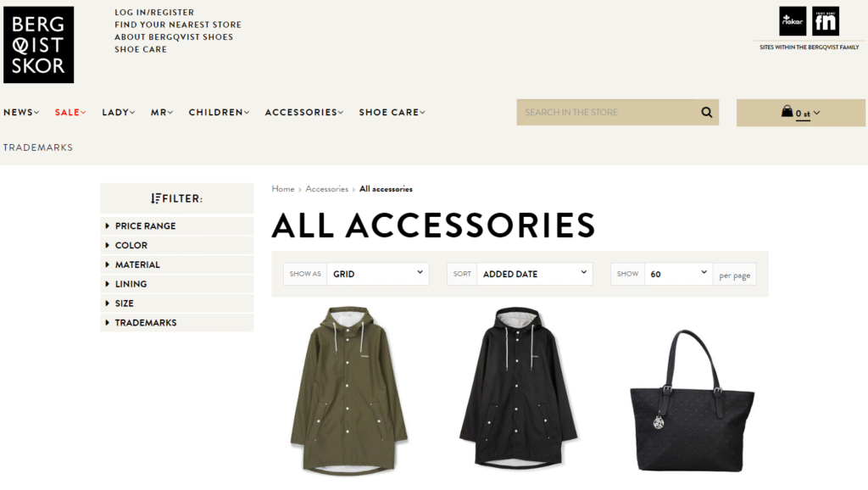Open the shopping bag cart icon

tap(787, 111)
